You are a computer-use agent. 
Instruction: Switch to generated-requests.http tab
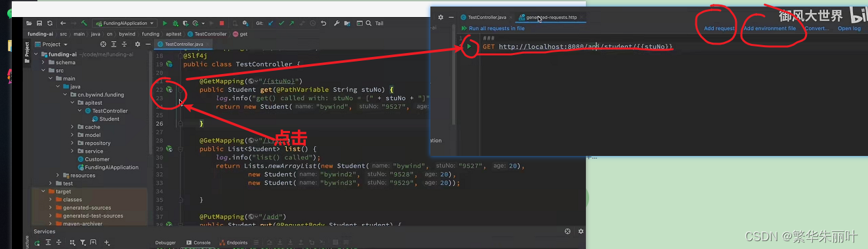[550, 17]
